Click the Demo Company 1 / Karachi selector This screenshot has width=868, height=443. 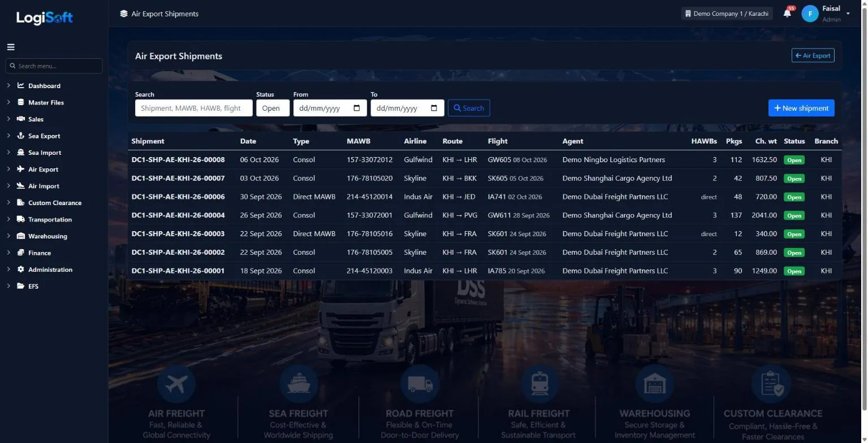tap(727, 14)
